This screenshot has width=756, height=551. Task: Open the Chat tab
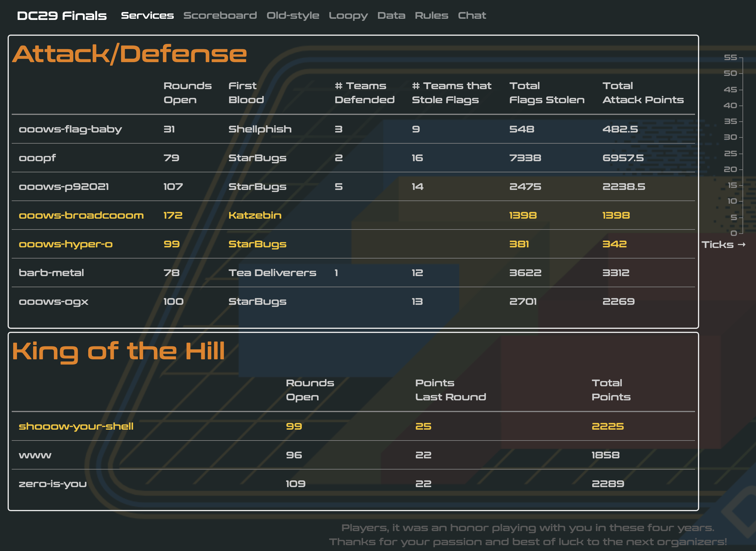pos(471,15)
